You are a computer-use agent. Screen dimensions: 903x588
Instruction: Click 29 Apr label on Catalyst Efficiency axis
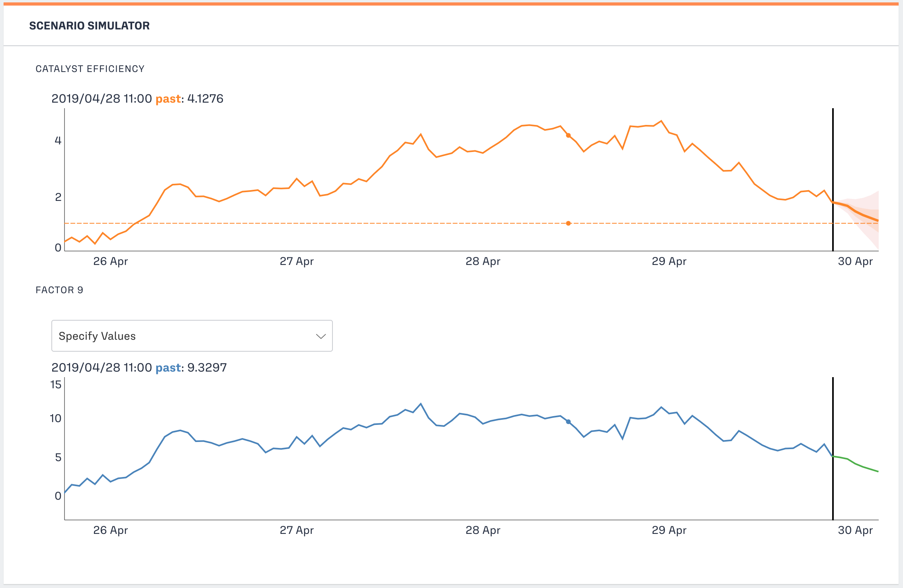point(669,261)
